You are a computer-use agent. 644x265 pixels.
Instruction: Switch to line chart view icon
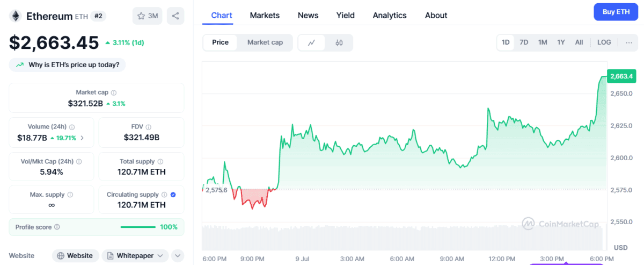coord(311,42)
